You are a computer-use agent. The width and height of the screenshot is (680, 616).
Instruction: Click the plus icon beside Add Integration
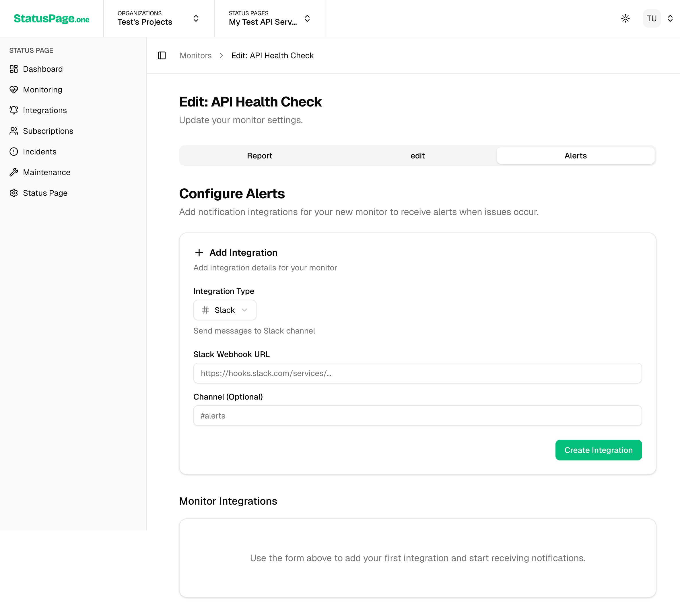click(199, 253)
